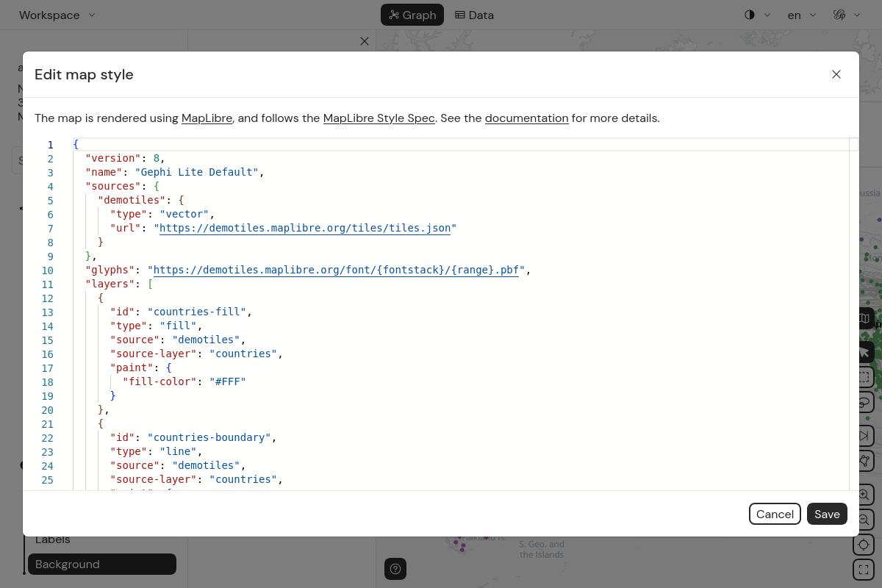Open the documentation link
Image resolution: width=882 pixels, height=588 pixels.
click(526, 118)
